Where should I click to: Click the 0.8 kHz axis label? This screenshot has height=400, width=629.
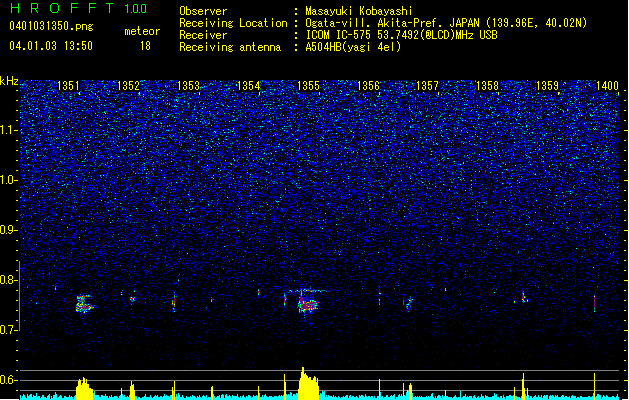[9, 280]
